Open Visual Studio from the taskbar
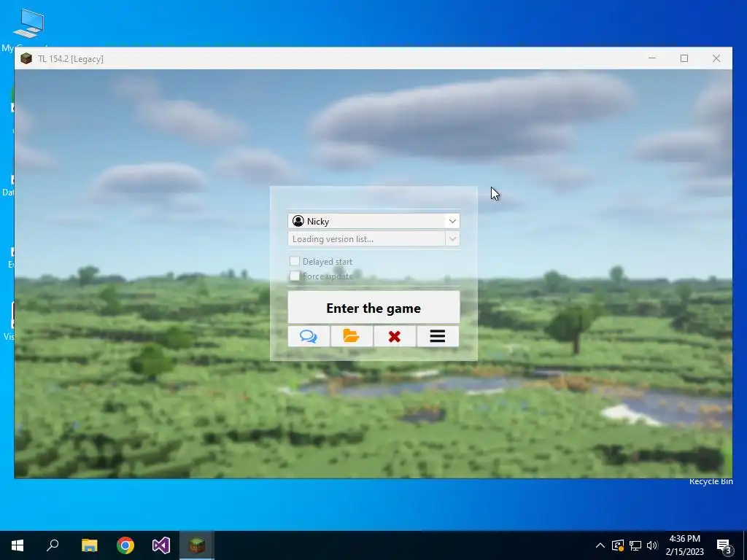 pos(161,545)
